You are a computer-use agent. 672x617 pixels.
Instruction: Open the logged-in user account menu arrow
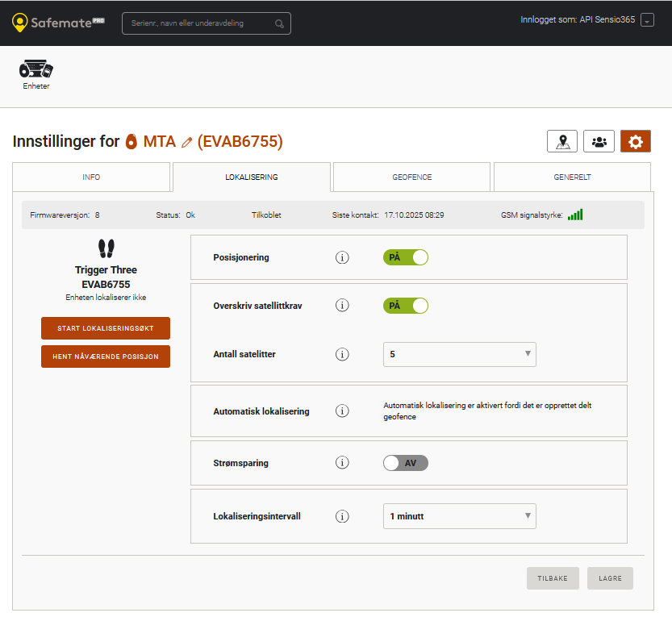647,21
